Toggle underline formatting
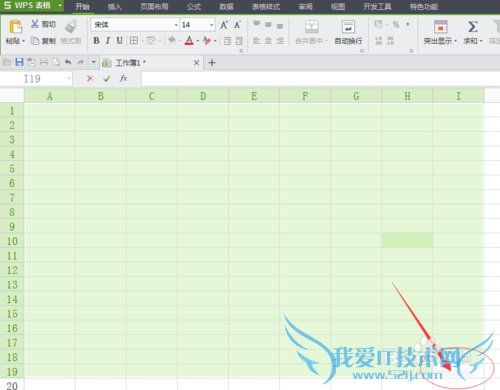This screenshot has width=500, height=390. pos(119,41)
